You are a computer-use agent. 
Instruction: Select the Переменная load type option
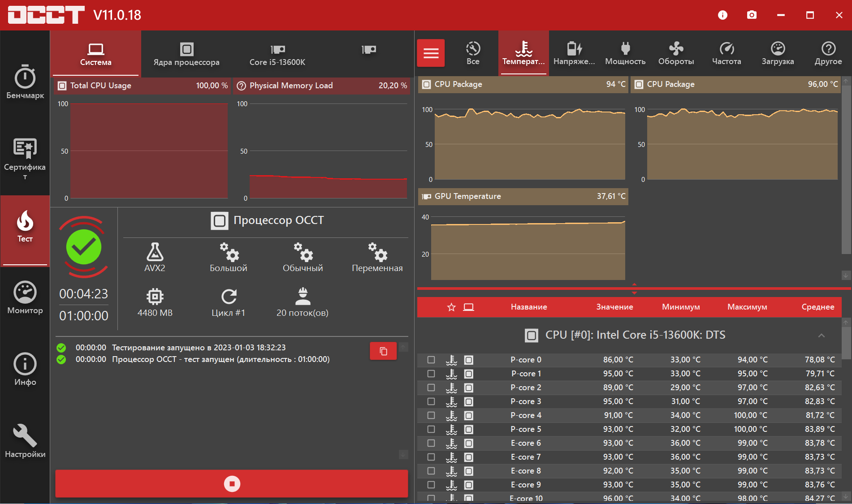377,257
